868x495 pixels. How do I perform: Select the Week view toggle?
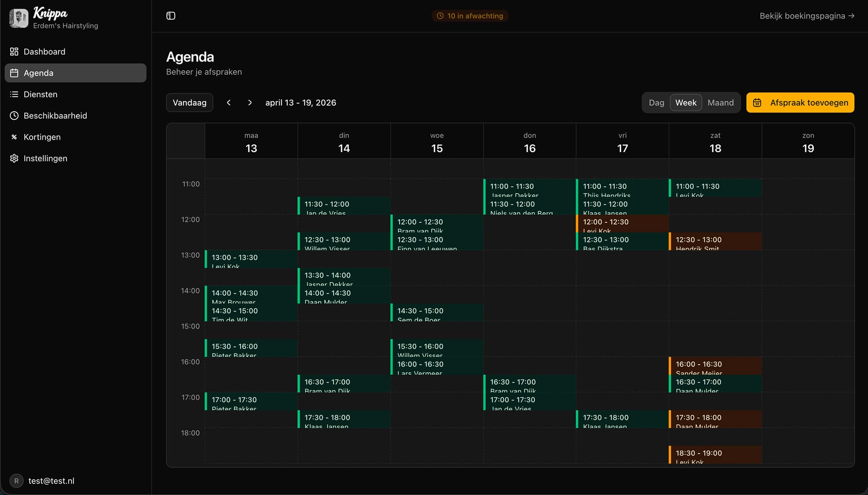coord(686,103)
